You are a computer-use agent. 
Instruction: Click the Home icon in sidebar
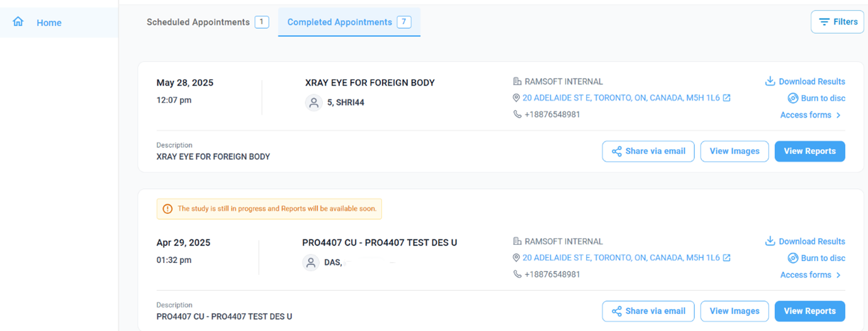click(18, 22)
